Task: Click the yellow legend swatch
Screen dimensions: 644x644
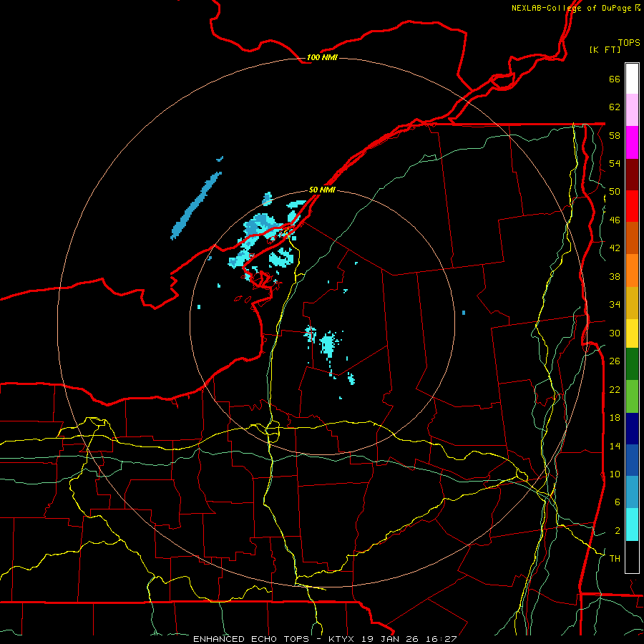Action: pyautogui.click(x=632, y=333)
